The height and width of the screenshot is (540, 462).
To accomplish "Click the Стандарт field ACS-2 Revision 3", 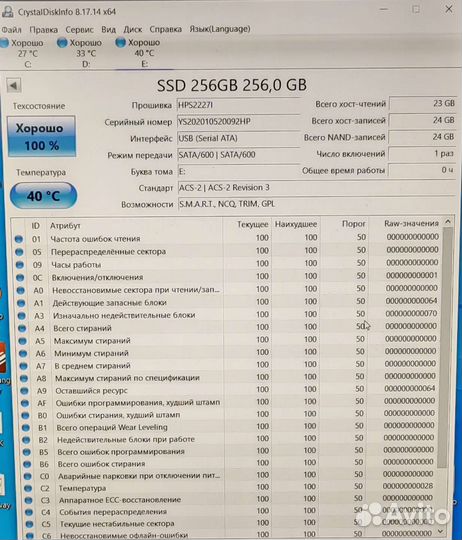I will point(317,188).
